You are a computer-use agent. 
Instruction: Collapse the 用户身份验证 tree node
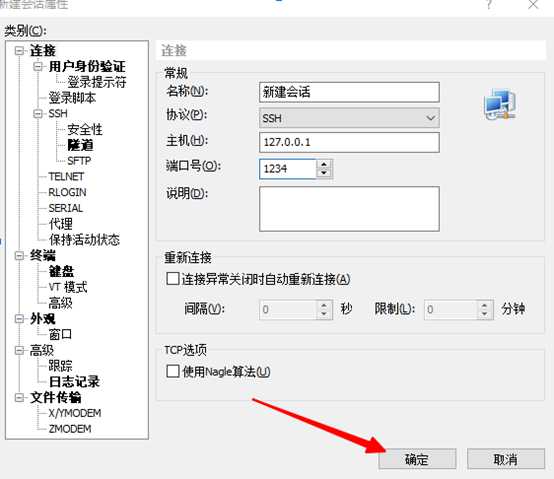38,66
